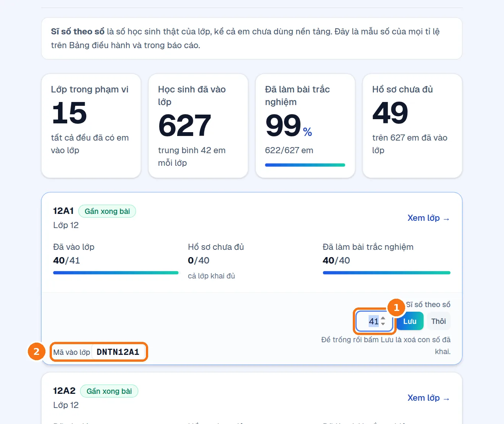Click the Đã vào lớp 40/41 progress bar

pos(116,273)
